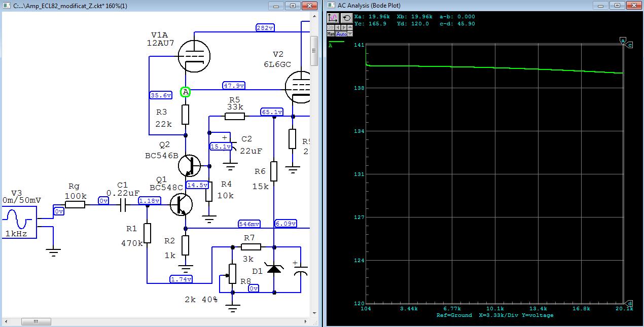Viewport: 644px width, 327px height.
Task: Select the V2 6L6GC tube symbol
Action: tap(299, 87)
